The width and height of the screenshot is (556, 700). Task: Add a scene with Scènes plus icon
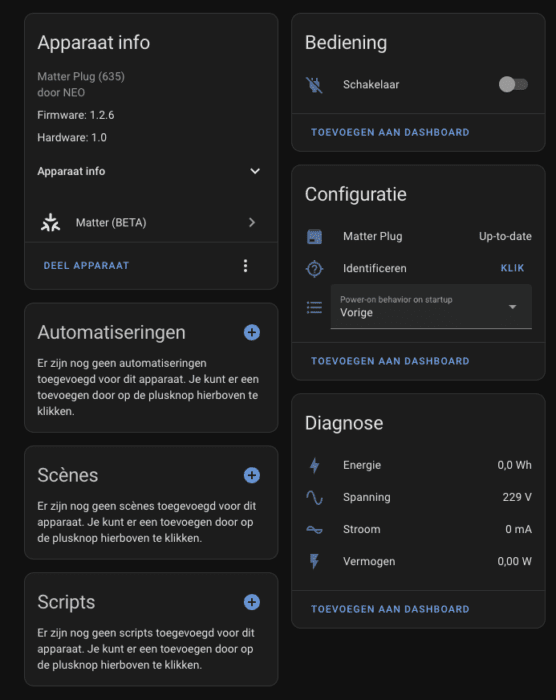(252, 475)
